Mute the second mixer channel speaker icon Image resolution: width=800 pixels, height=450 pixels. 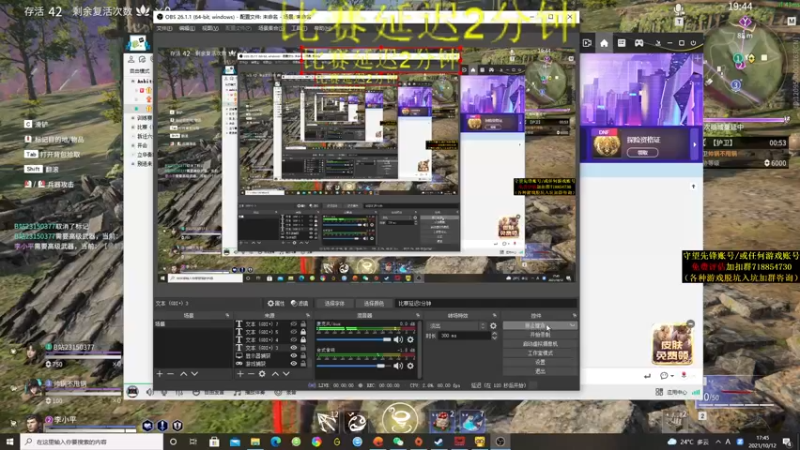(x=398, y=365)
